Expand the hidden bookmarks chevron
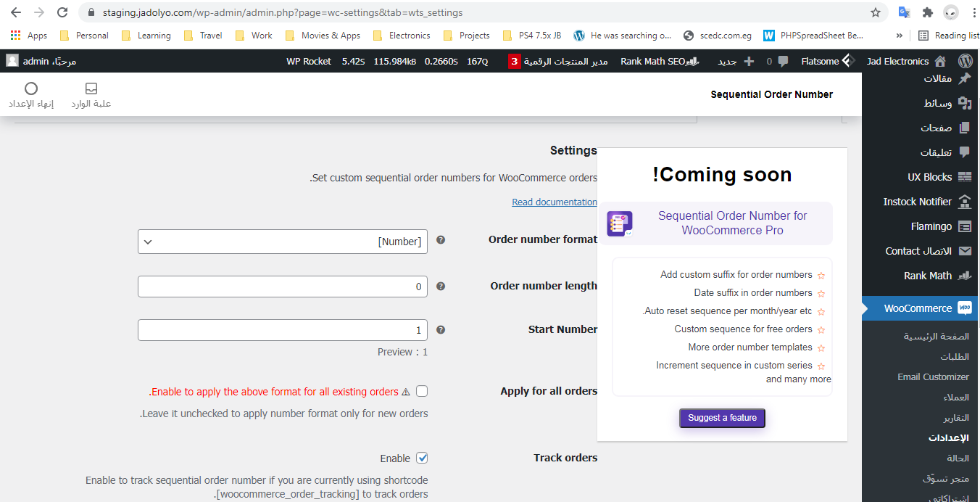 pos(899,35)
